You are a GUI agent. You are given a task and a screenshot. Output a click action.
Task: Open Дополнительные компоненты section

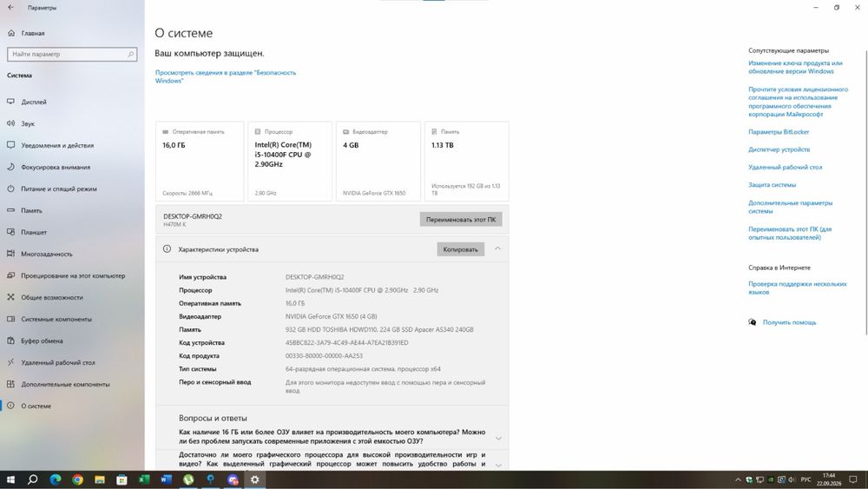65,384
